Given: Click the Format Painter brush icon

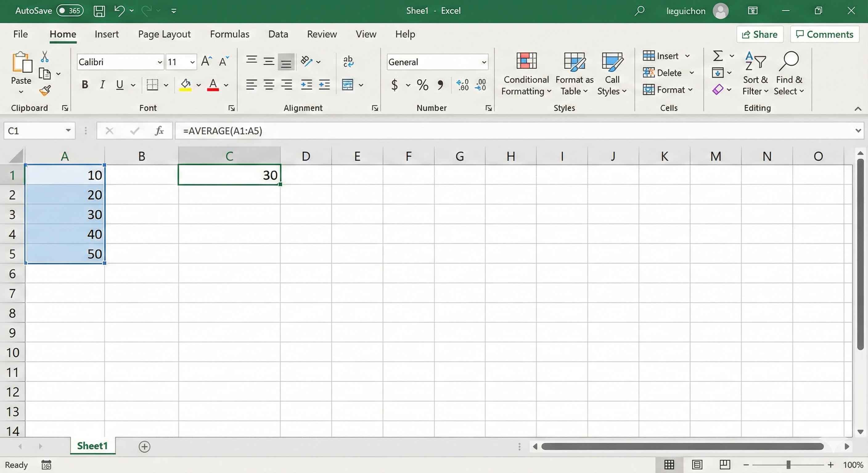Looking at the screenshot, I should pos(45,90).
